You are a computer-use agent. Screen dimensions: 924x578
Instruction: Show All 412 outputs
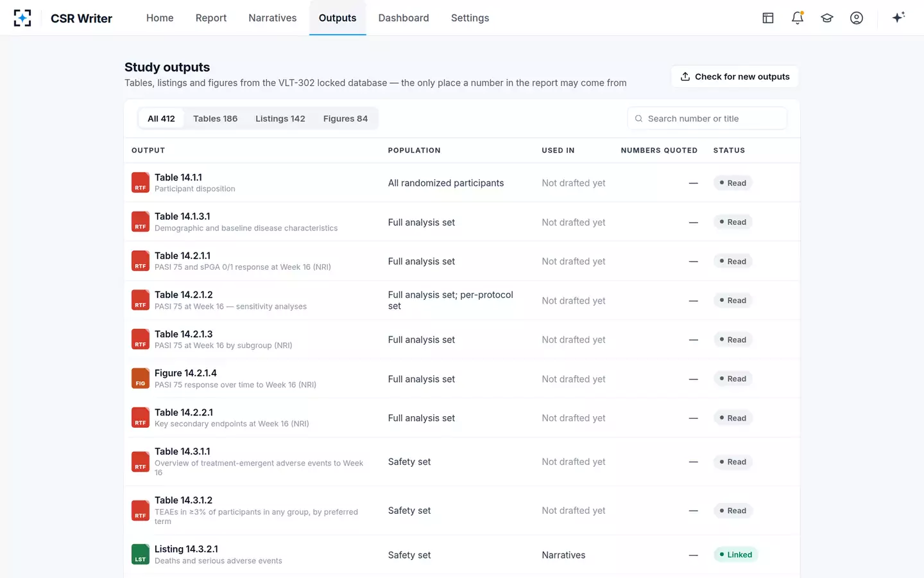point(161,119)
